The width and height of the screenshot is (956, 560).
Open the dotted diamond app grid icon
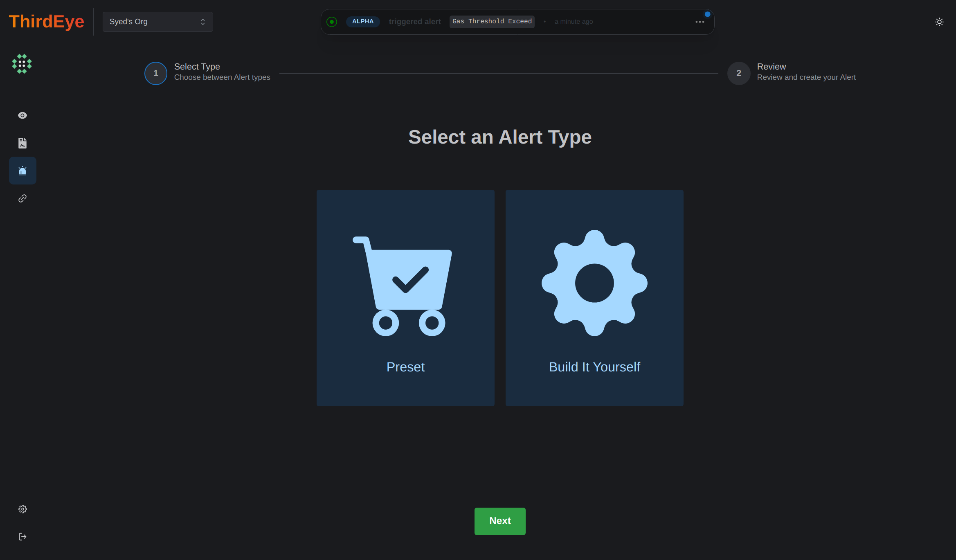tap(22, 64)
